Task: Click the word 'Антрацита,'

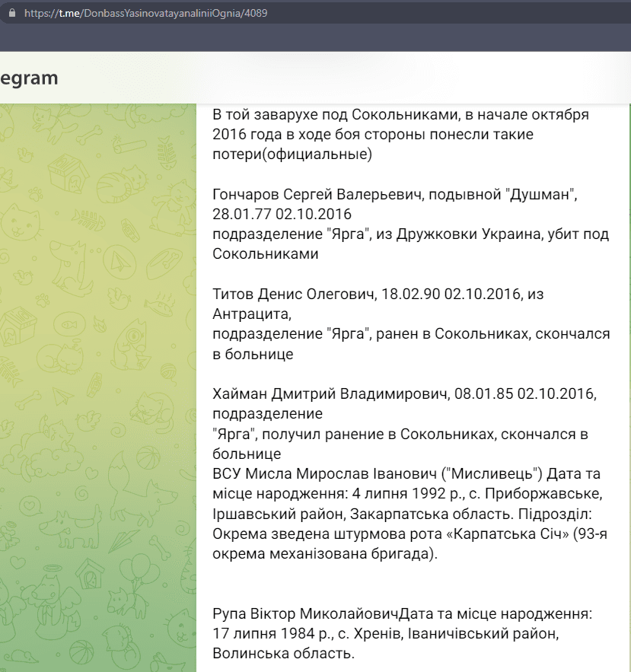Action: click(x=252, y=314)
